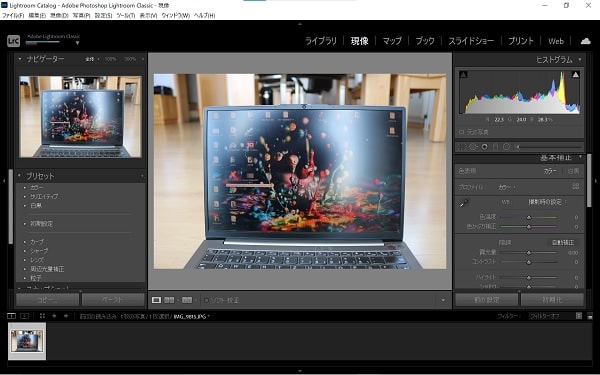
Task: Switch to loupe view mode in toolbar
Action: [156, 300]
